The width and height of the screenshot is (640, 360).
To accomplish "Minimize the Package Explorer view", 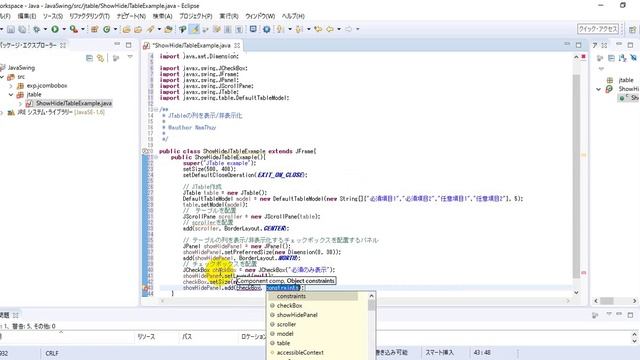I will pyautogui.click(x=117, y=44).
